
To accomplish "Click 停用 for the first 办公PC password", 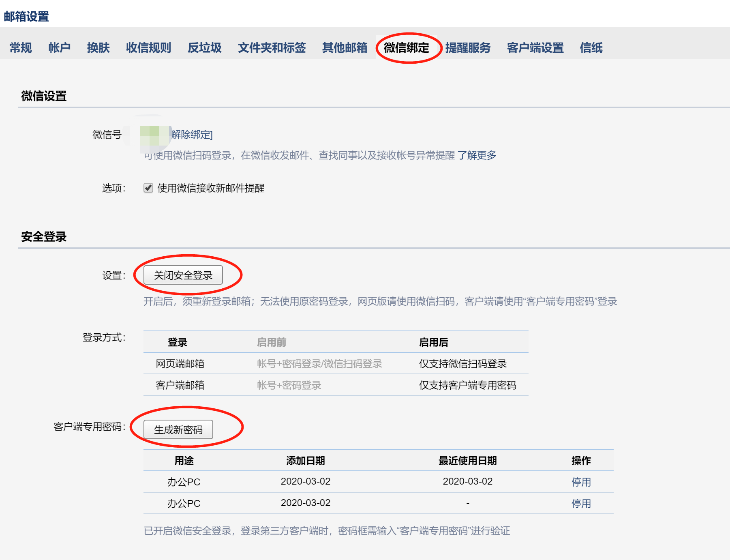I will click(x=581, y=482).
